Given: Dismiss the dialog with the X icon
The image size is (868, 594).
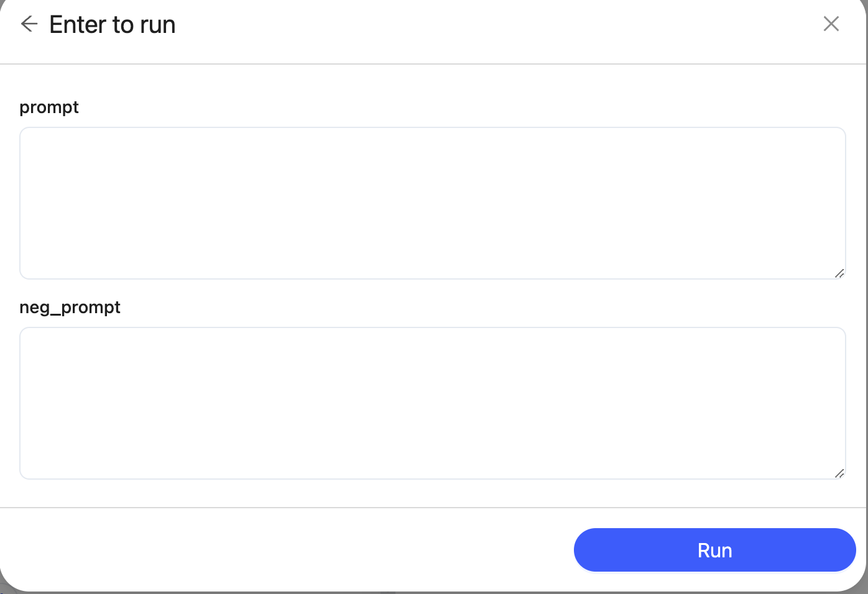Looking at the screenshot, I should point(831,24).
